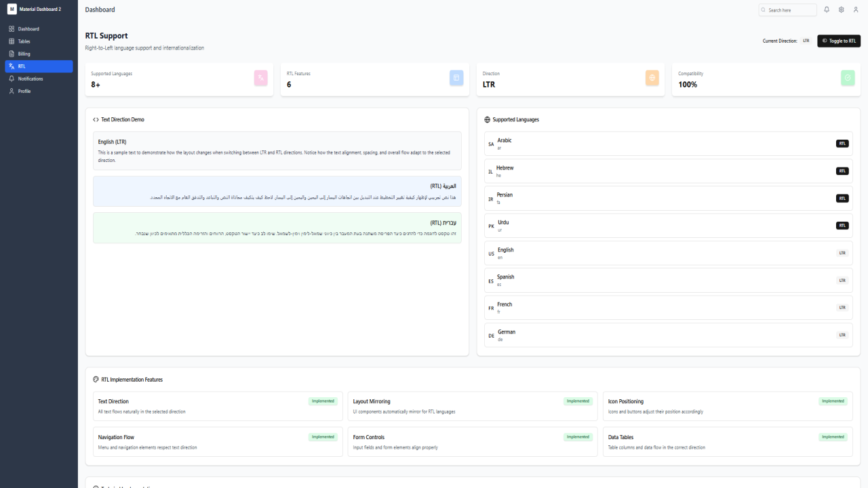Screen dimensions: 868x488
Task: Click the Compatibility 100% stat value
Action: pos(688,85)
